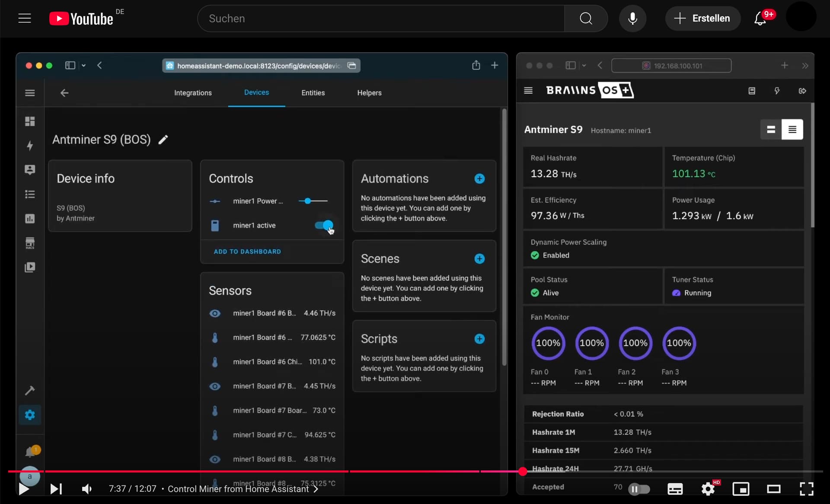
Task: Click Braiins OS logout icon
Action: pos(802,91)
